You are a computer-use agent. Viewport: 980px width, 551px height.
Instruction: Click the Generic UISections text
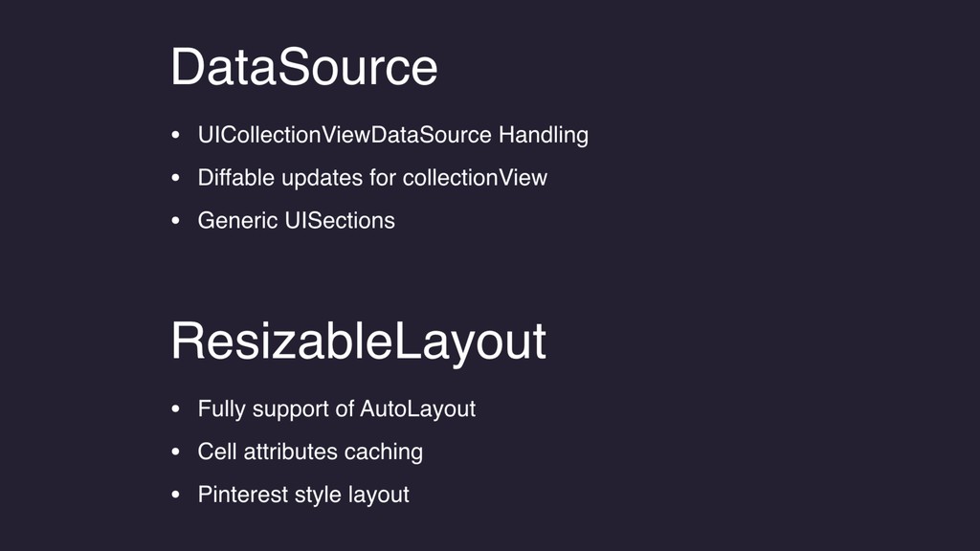[x=297, y=221]
